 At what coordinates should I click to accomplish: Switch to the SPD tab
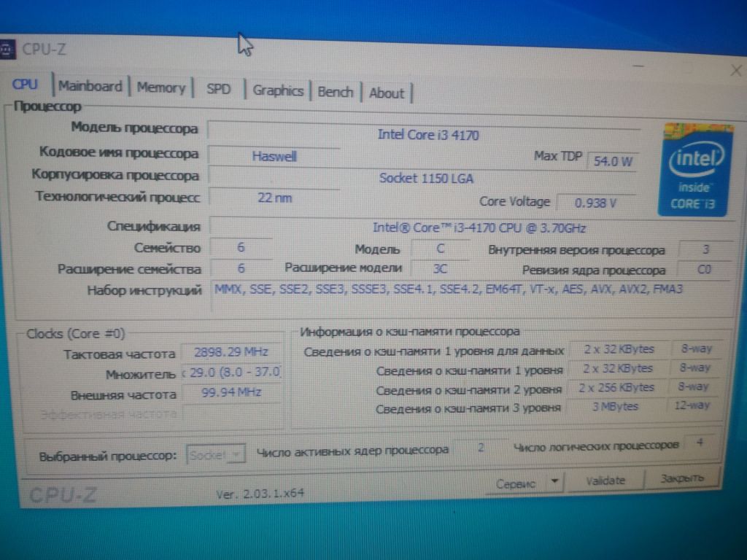tap(219, 89)
